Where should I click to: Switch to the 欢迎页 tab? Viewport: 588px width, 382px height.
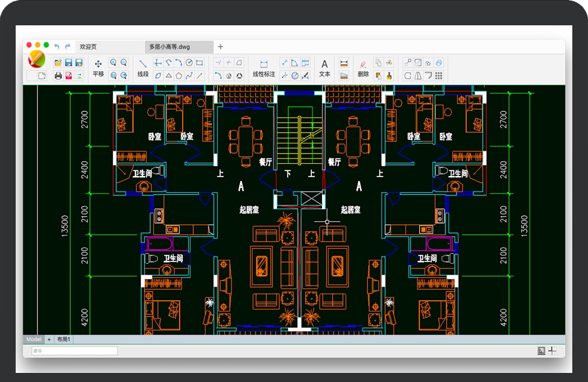88,46
